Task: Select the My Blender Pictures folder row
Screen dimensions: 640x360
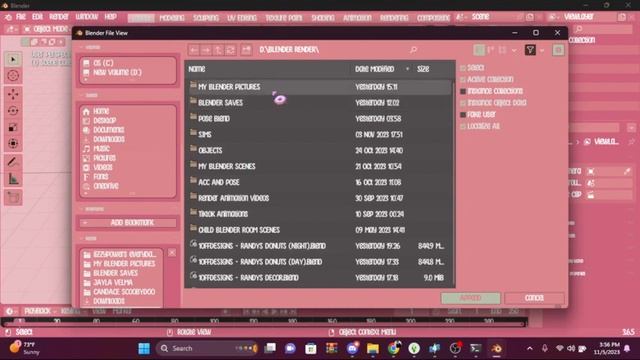Action: 318,87
